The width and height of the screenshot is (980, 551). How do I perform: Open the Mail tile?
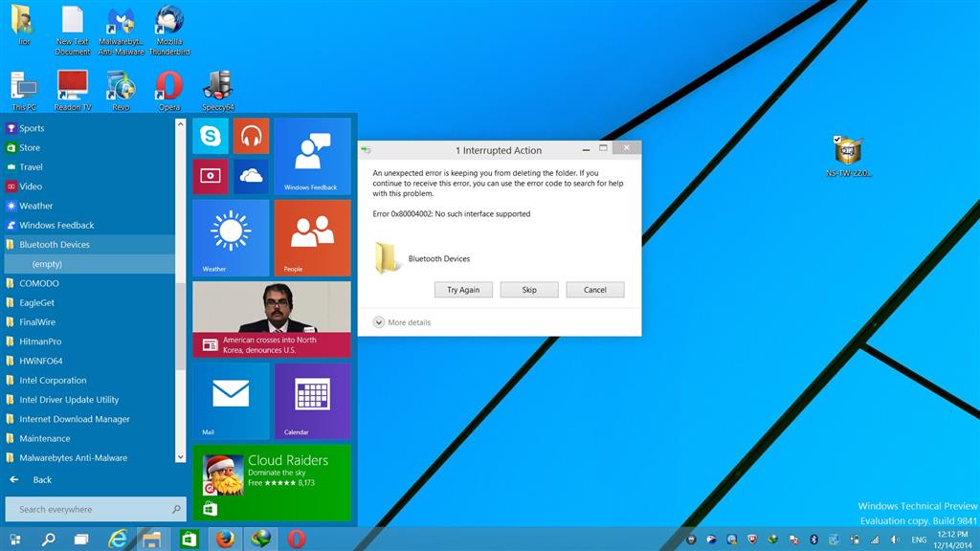pyautogui.click(x=231, y=401)
